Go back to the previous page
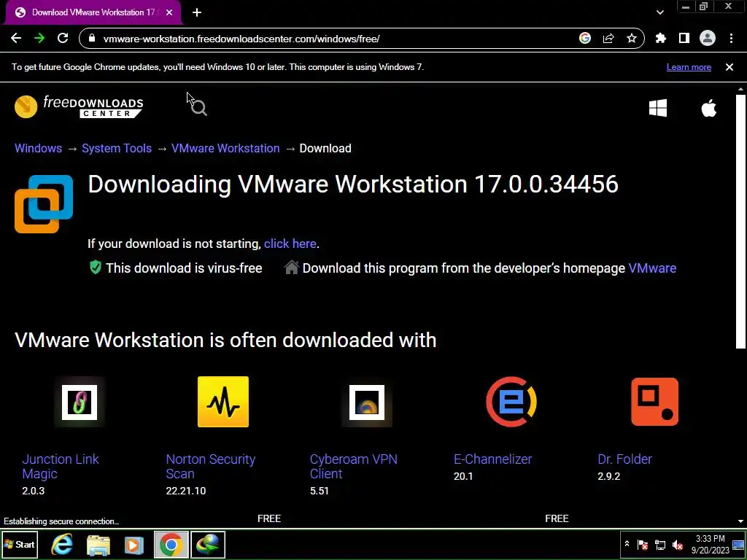 16,39
